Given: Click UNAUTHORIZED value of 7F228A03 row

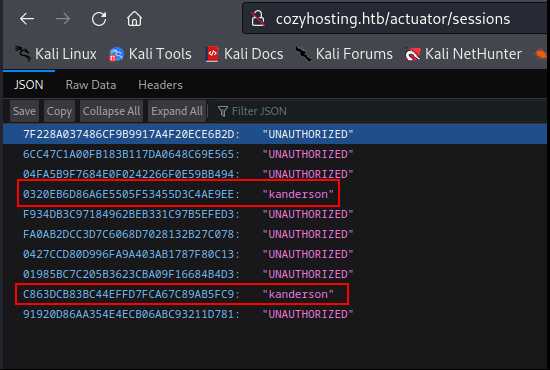Looking at the screenshot, I should tap(308, 134).
